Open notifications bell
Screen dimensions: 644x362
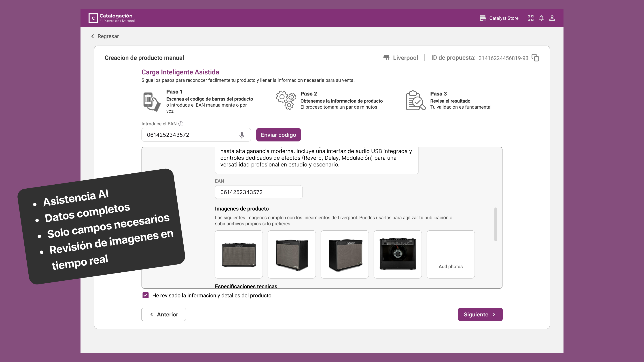tap(541, 18)
